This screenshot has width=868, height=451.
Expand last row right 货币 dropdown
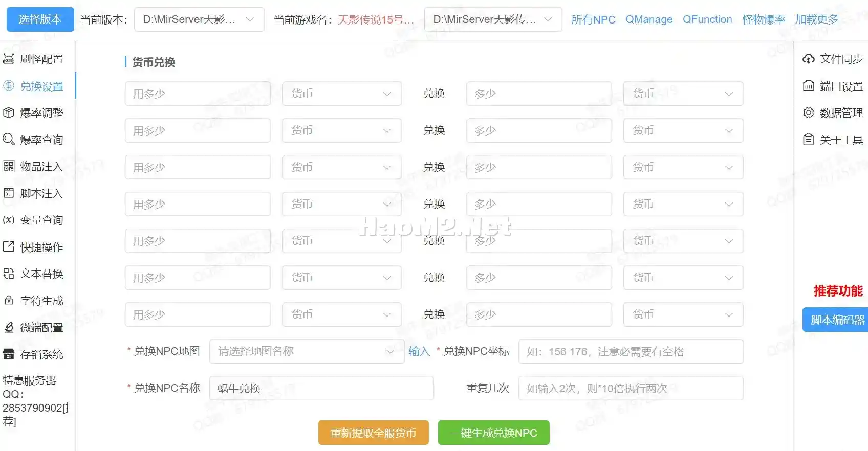click(x=683, y=314)
